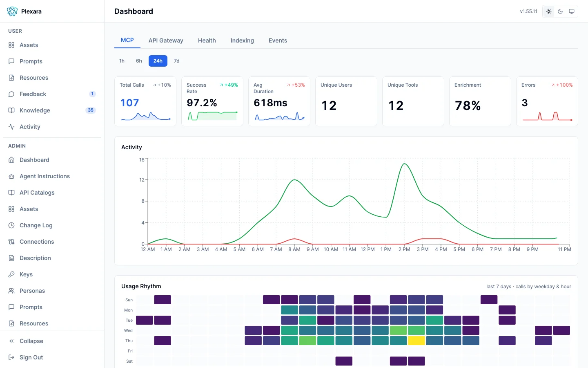Click the Knowledge badge showing 35

(91, 110)
